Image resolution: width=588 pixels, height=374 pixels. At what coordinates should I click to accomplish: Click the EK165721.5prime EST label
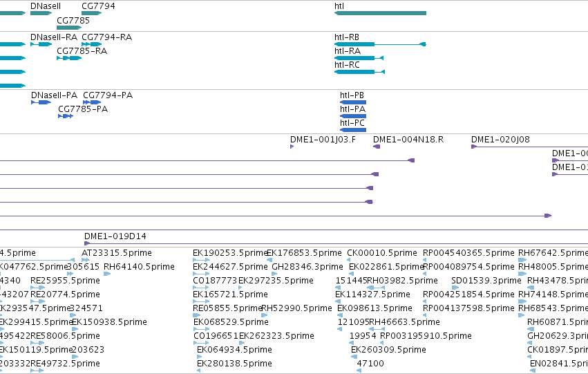pyautogui.click(x=230, y=294)
